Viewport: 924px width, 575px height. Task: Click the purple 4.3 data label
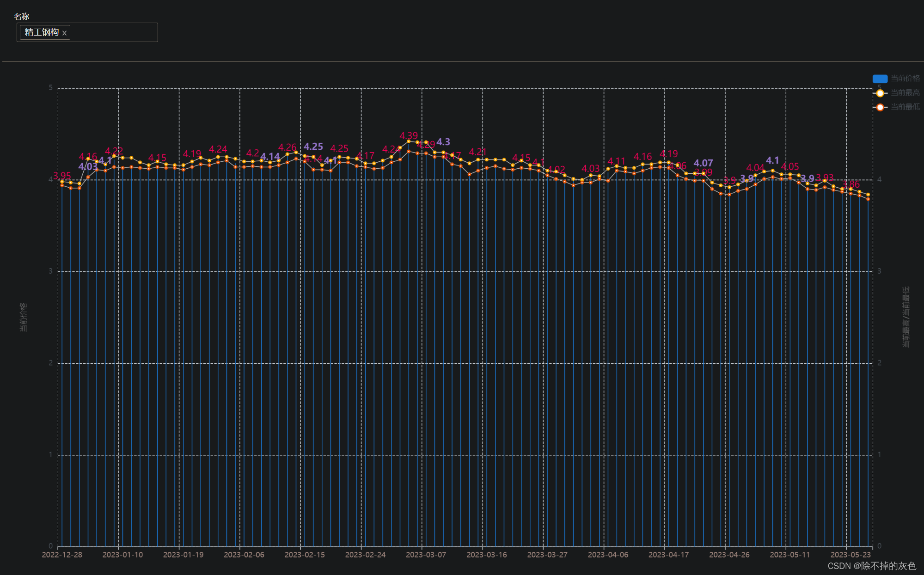pos(443,142)
